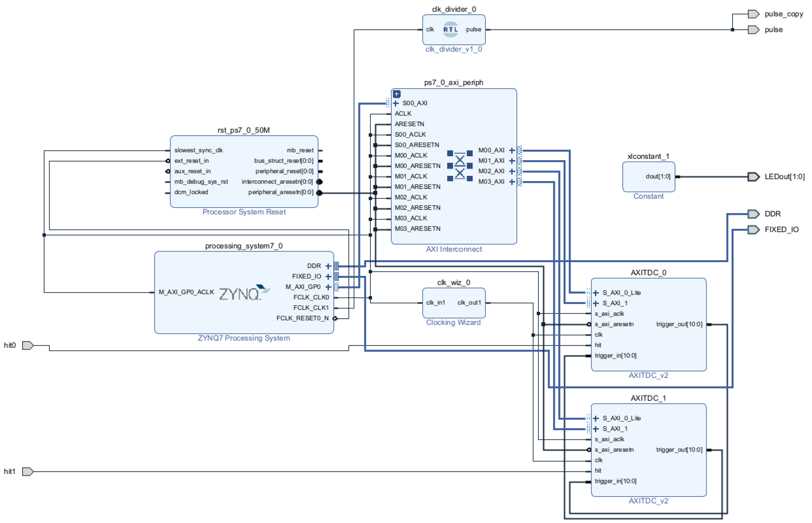Click the FIXED_IO external port symbol
812x523 pixels.
[x=753, y=230]
